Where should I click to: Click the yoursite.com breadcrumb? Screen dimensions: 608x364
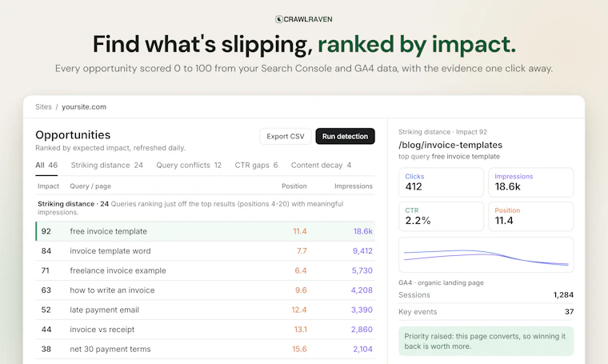84,107
